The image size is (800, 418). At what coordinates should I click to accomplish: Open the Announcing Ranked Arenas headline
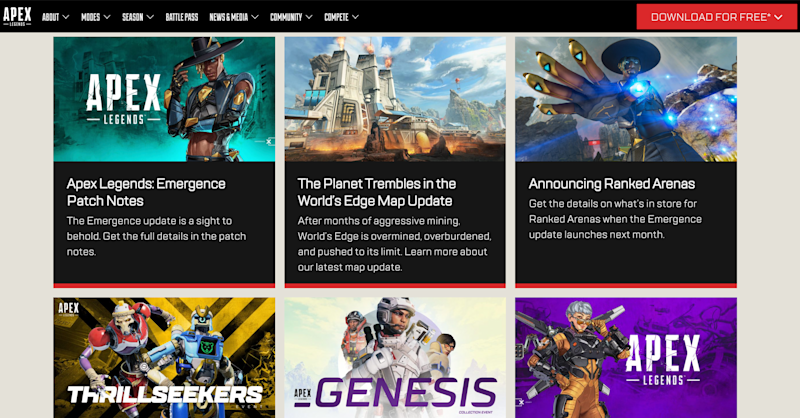pyautogui.click(x=612, y=184)
